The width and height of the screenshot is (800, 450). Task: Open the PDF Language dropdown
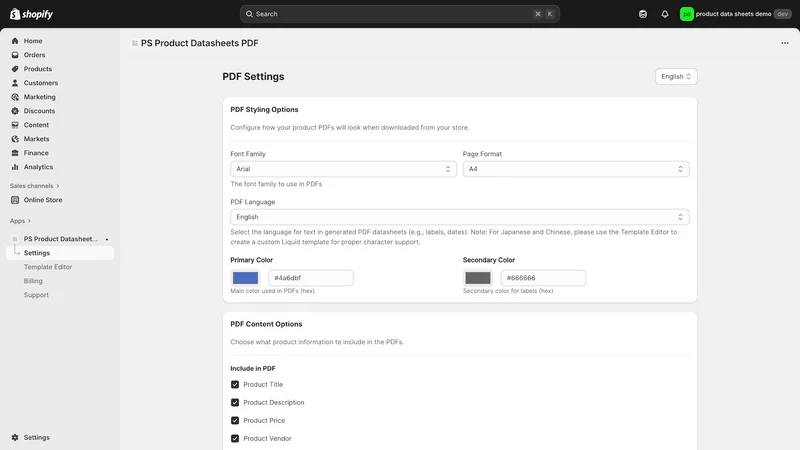tap(460, 217)
